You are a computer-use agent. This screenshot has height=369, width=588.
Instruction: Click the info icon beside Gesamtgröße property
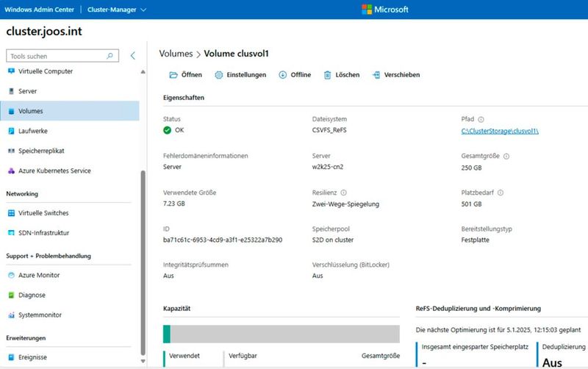[x=506, y=157]
